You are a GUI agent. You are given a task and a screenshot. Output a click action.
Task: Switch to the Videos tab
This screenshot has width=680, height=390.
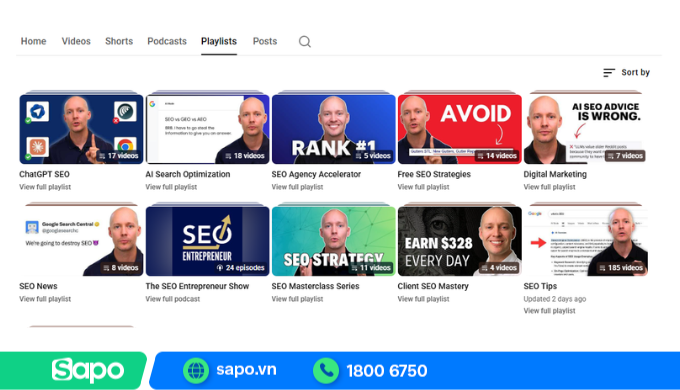click(76, 41)
